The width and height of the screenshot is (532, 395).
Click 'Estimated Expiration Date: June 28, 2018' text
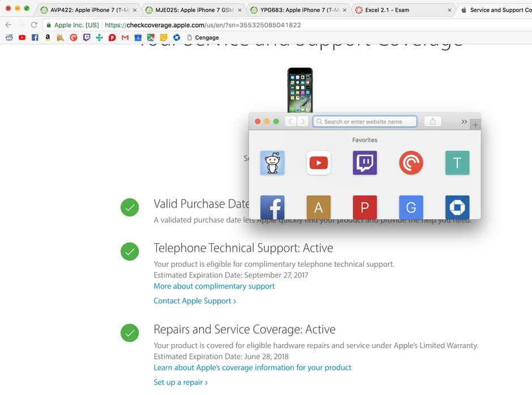click(221, 357)
